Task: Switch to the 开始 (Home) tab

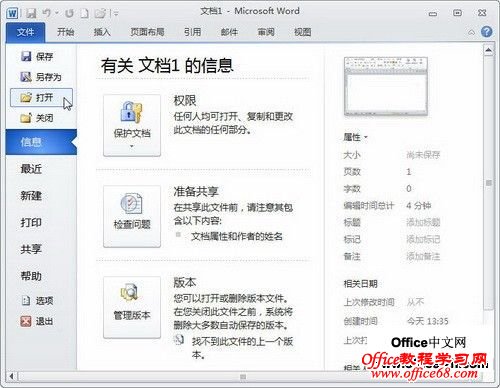Action: [x=65, y=32]
